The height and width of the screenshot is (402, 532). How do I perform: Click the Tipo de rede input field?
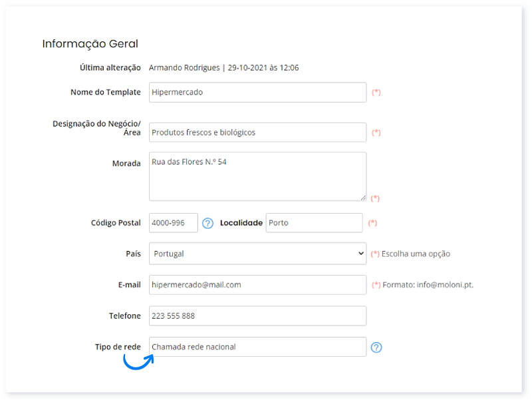[x=257, y=347]
